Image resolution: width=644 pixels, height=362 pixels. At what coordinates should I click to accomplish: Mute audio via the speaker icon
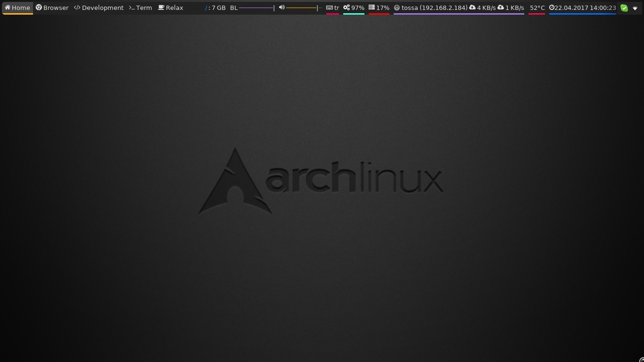point(281,8)
